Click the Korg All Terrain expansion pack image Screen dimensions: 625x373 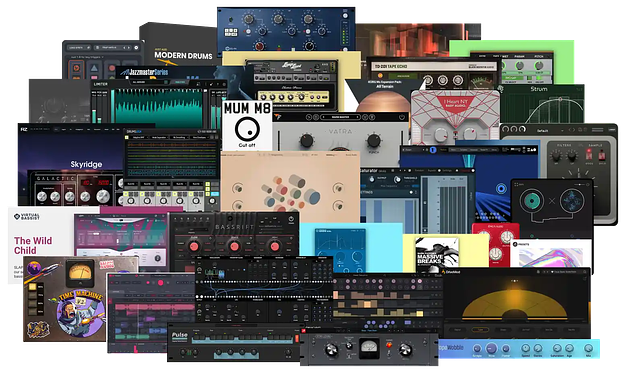tap(384, 96)
